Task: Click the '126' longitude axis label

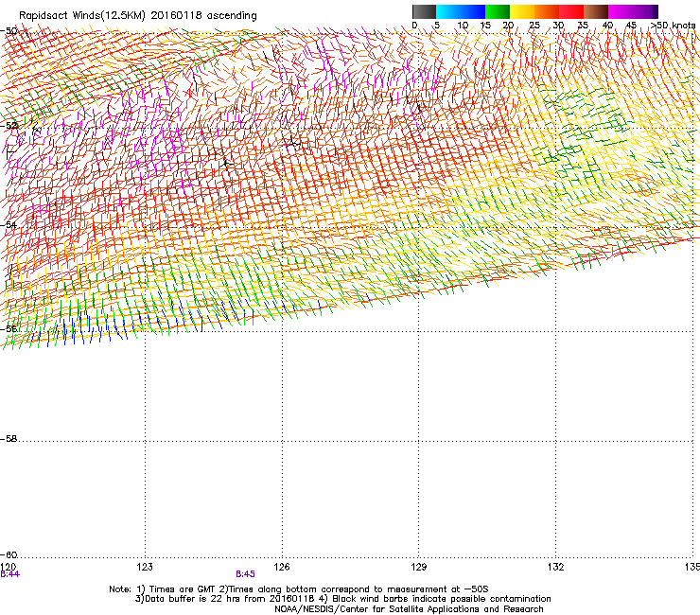Action: pyautogui.click(x=282, y=567)
